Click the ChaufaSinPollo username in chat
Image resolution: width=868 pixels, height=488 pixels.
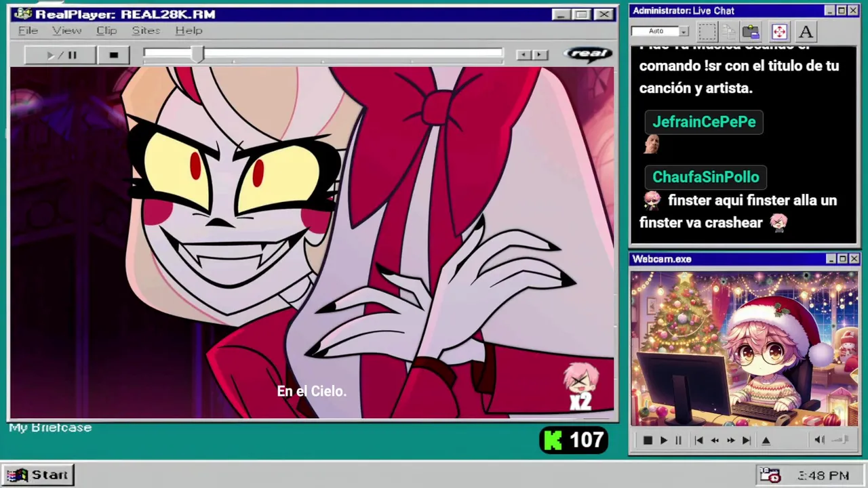pos(706,177)
